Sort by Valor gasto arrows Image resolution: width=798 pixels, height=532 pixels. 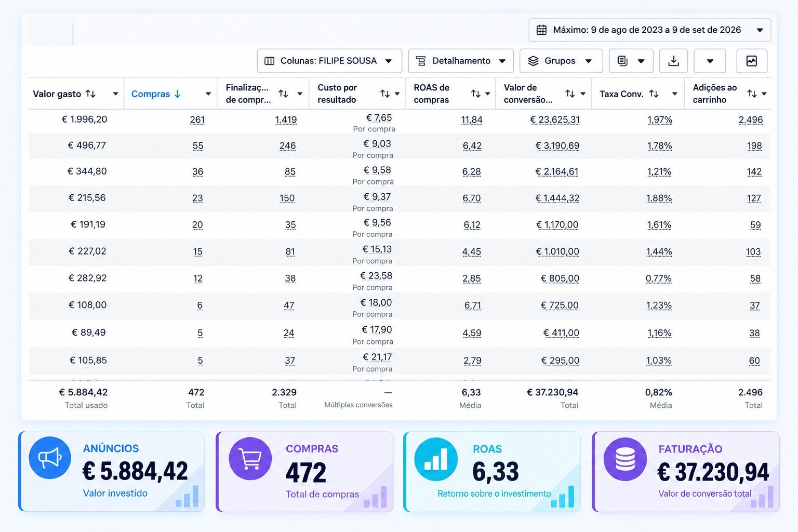click(90, 94)
